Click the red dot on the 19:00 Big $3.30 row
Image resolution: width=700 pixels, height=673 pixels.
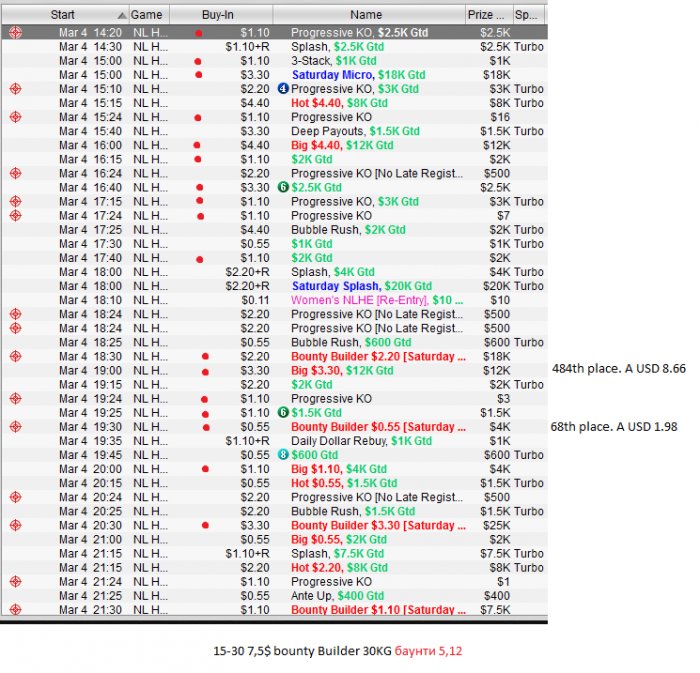coord(205,372)
